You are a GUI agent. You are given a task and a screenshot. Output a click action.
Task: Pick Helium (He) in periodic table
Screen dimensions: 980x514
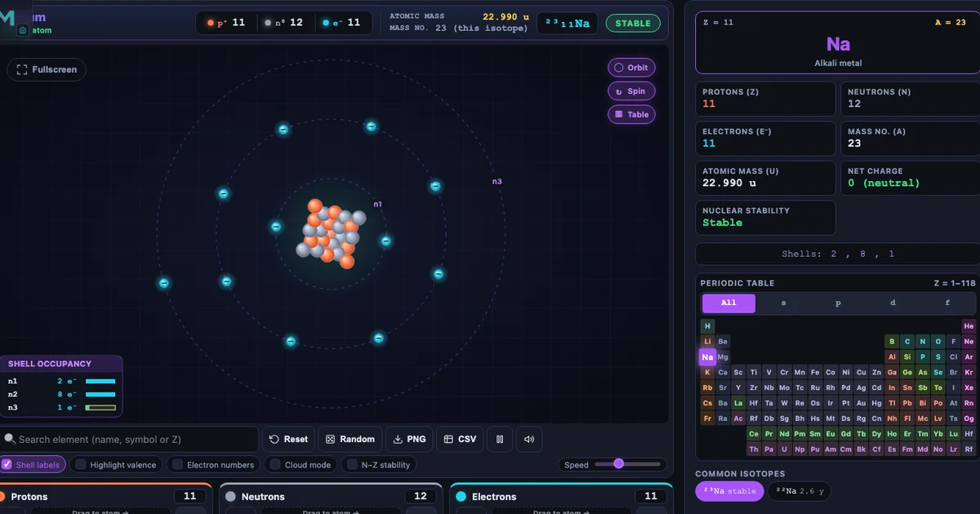tap(969, 326)
